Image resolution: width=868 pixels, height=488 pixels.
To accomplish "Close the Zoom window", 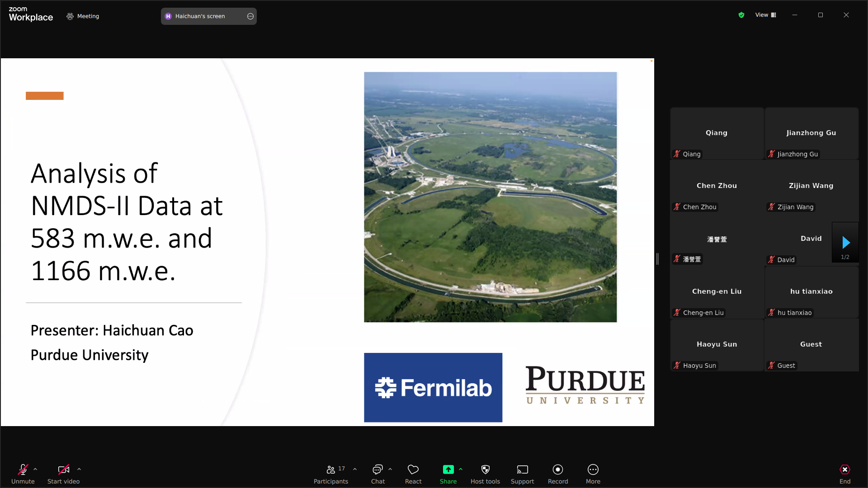I will click(x=846, y=15).
